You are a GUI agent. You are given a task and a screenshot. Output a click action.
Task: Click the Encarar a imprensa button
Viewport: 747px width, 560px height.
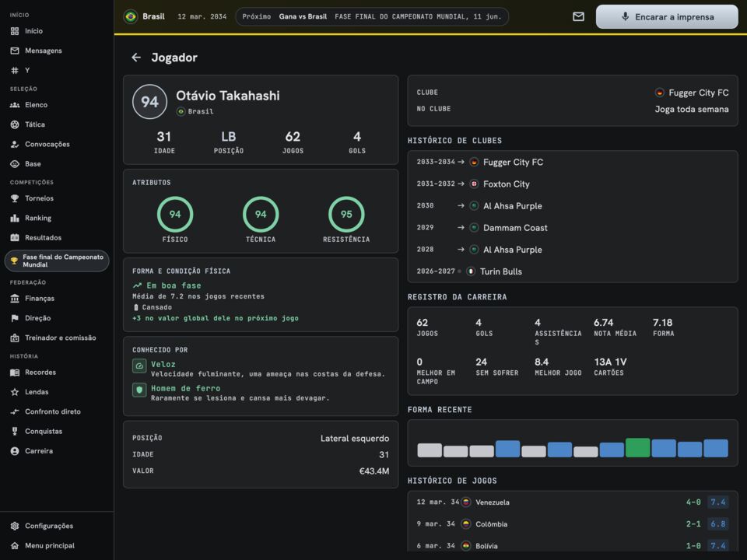point(667,16)
